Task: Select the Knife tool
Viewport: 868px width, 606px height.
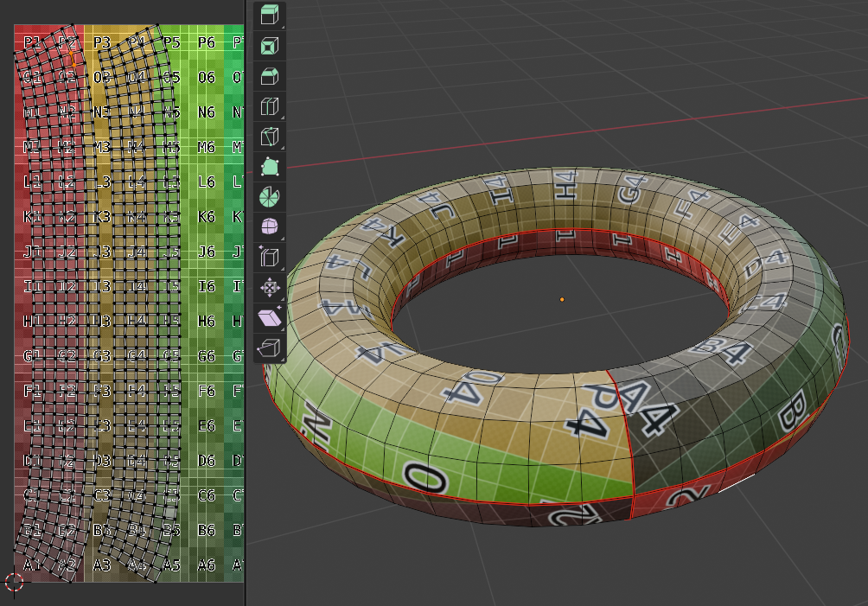Action: pyautogui.click(x=270, y=137)
